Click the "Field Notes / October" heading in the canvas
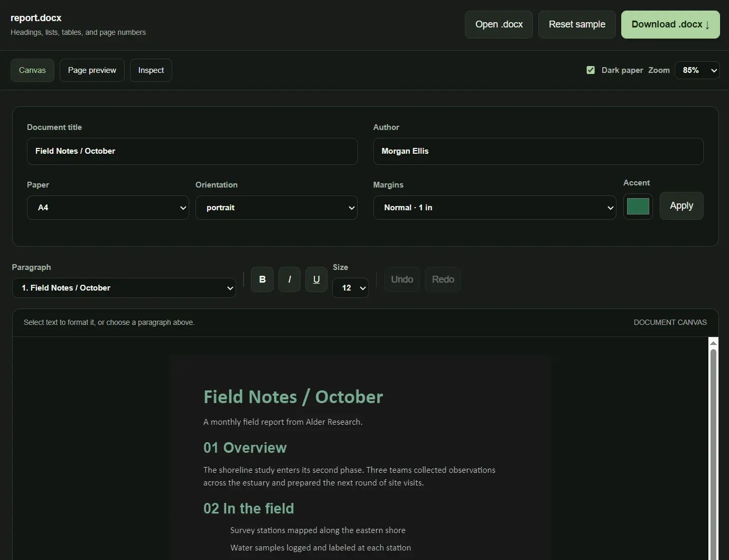 click(293, 397)
